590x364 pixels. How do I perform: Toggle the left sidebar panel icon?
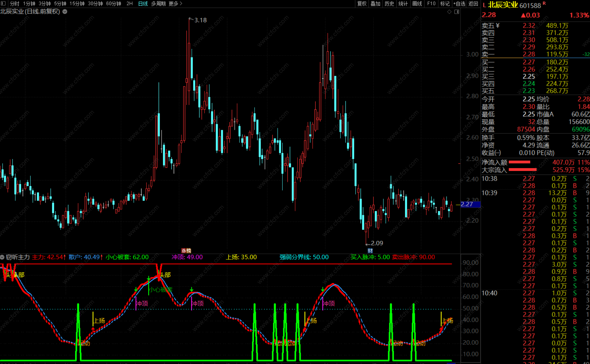pyautogui.click(x=3, y=3)
